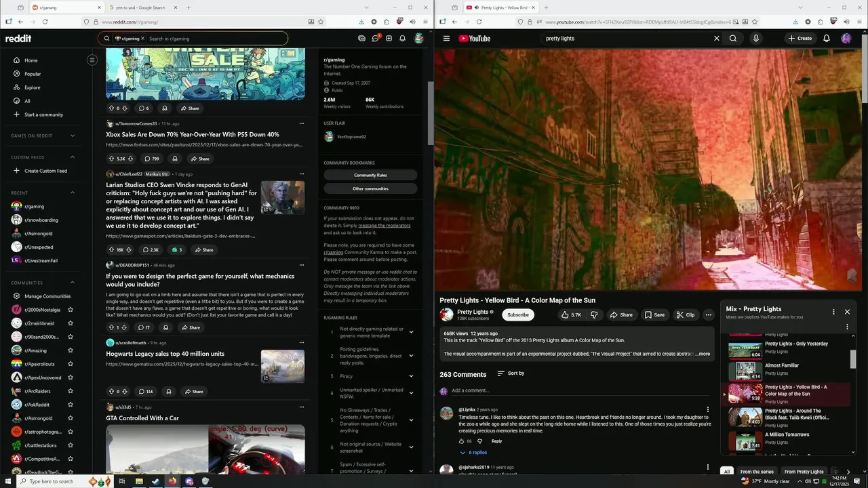This screenshot has width=868, height=488.
Task: Click the Windows Start button
Action: coord(7,481)
